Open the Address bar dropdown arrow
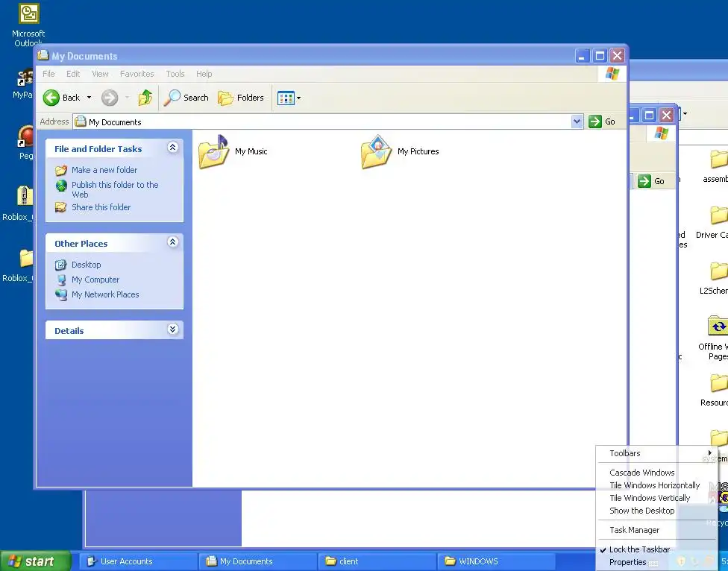Image resolution: width=728 pixels, height=571 pixels. pyautogui.click(x=577, y=122)
